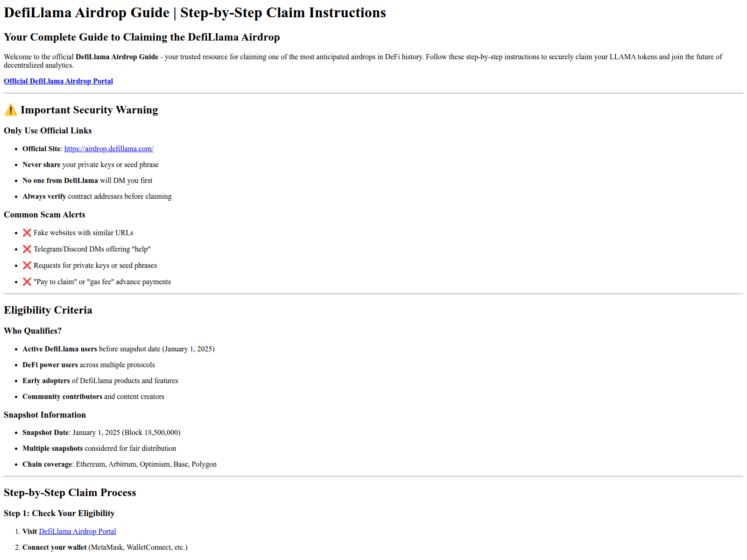Click the Eligibility Criteria heading
747x560 pixels.
pyautogui.click(x=48, y=310)
